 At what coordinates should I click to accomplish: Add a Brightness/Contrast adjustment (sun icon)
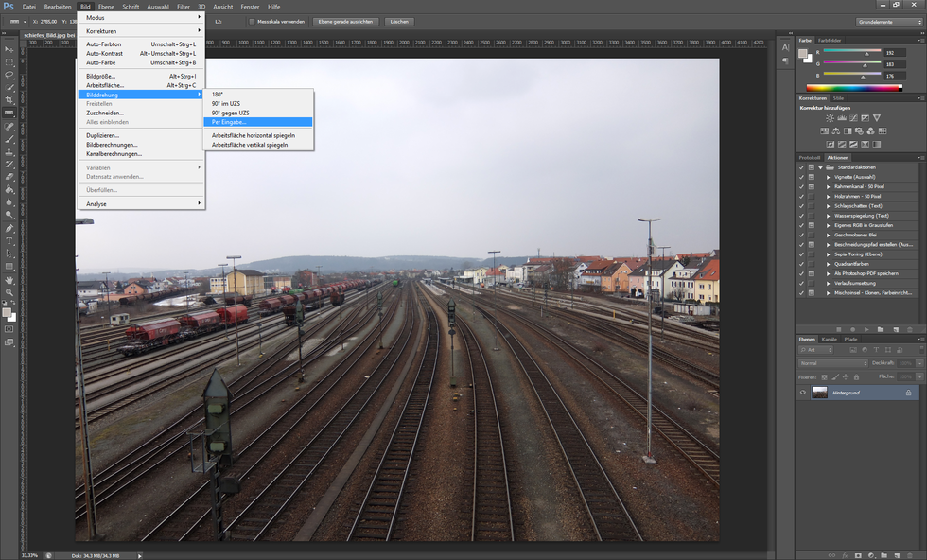[830, 118]
